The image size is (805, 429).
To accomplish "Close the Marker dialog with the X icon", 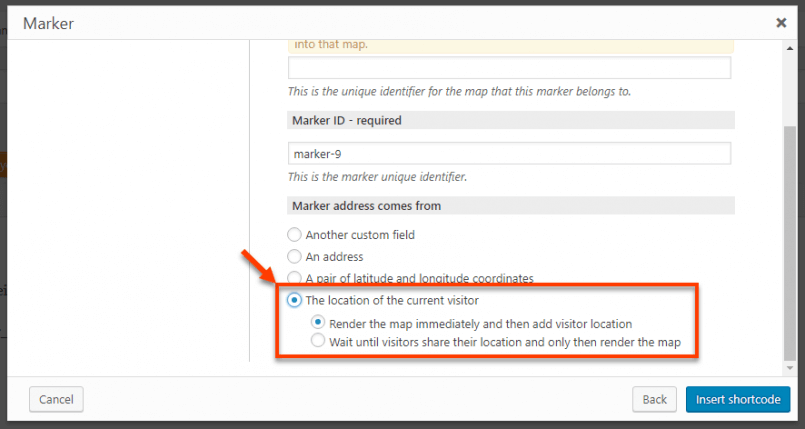I will point(781,23).
